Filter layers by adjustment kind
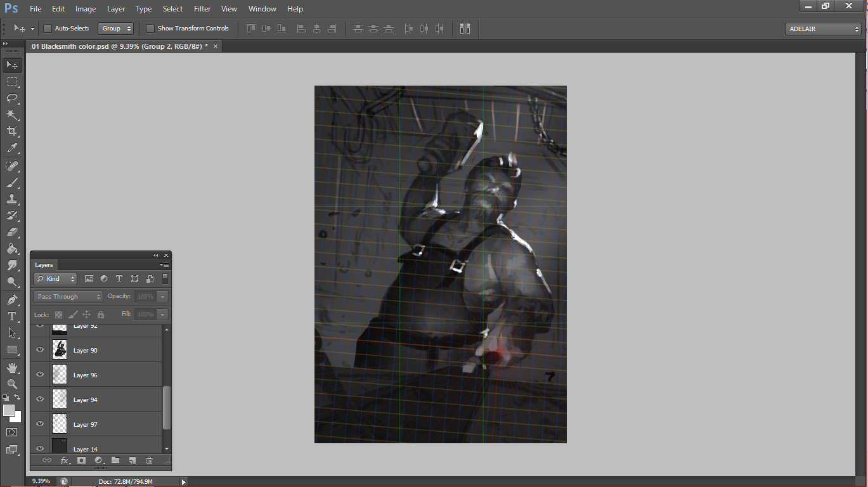The height and width of the screenshot is (487, 868). pyautogui.click(x=104, y=279)
